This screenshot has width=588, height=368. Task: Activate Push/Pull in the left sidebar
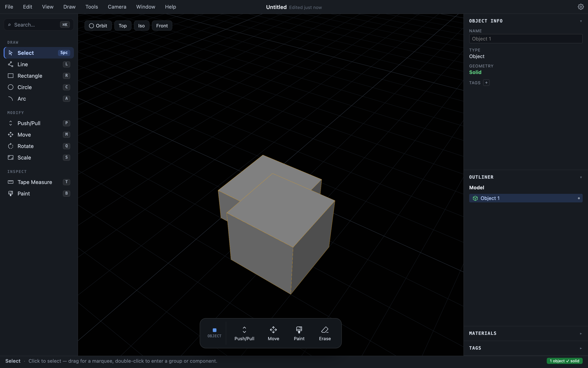39,123
